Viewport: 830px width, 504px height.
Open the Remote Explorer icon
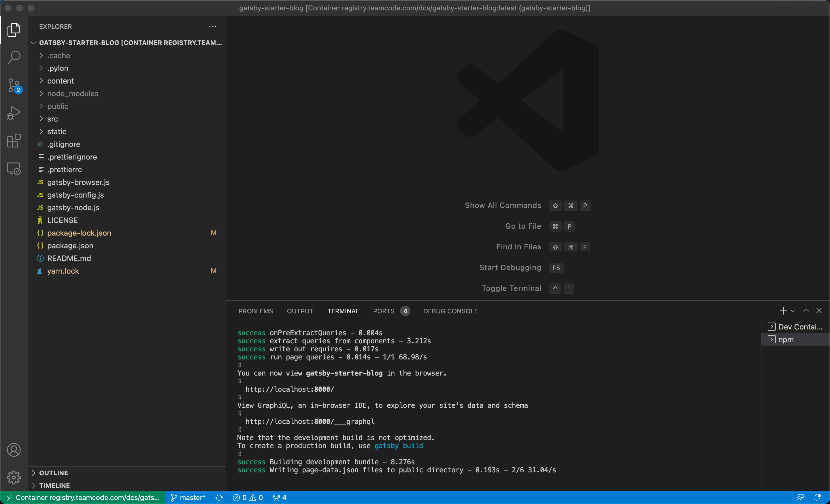(x=14, y=169)
